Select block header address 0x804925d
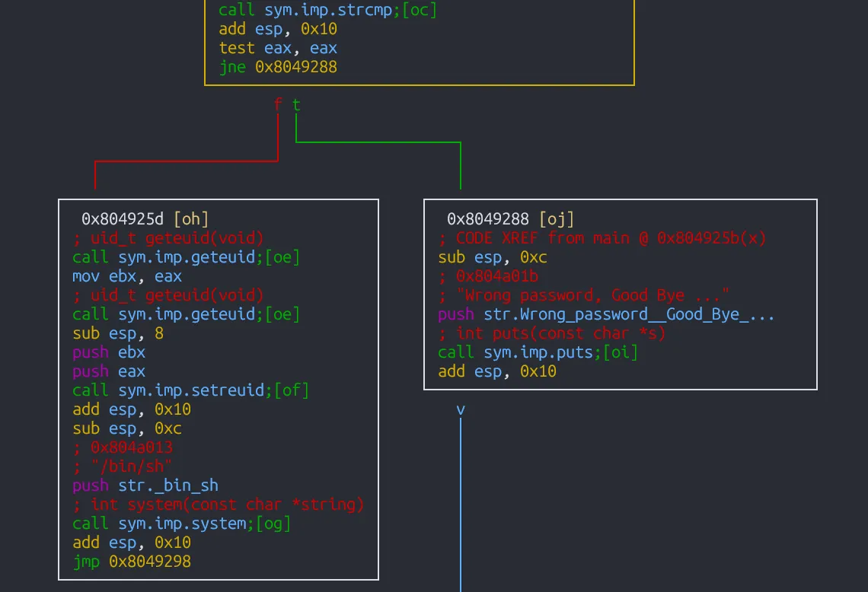 point(123,219)
